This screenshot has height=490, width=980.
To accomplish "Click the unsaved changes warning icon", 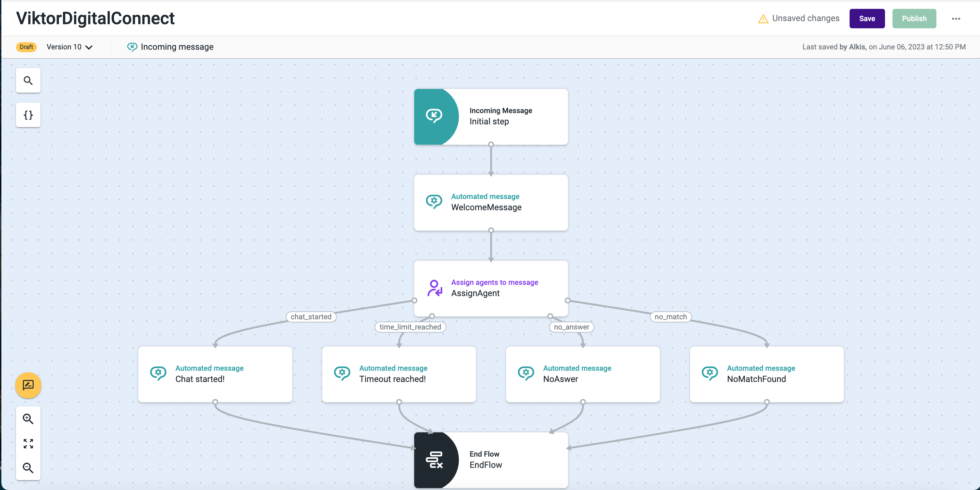I will pyautogui.click(x=763, y=19).
